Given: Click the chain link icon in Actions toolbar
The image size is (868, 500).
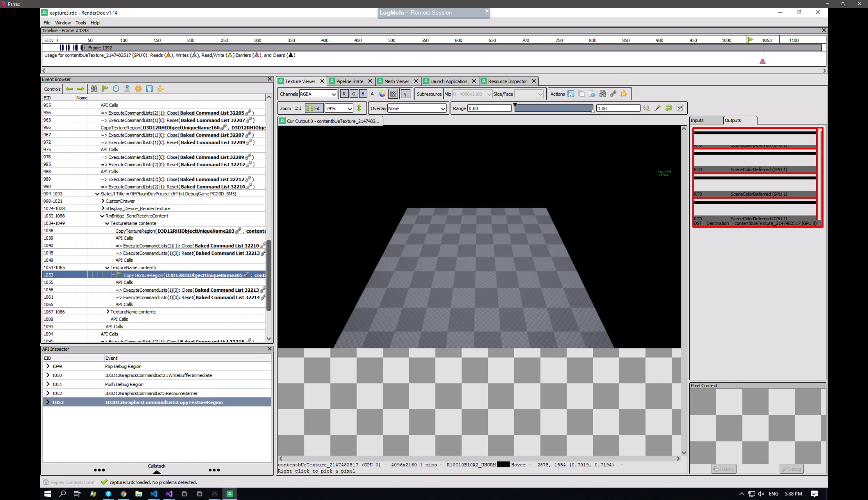Looking at the screenshot, I should pos(613,94).
